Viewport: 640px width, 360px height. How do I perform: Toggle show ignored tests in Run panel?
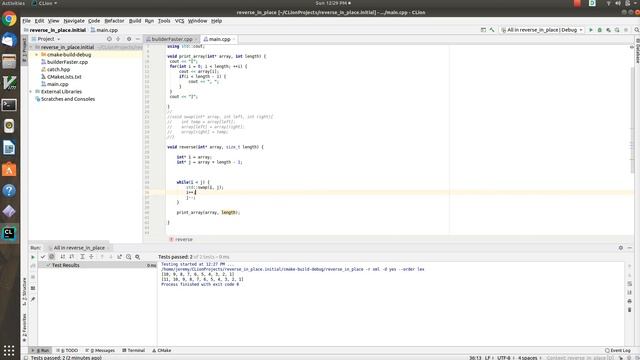(x=51, y=257)
